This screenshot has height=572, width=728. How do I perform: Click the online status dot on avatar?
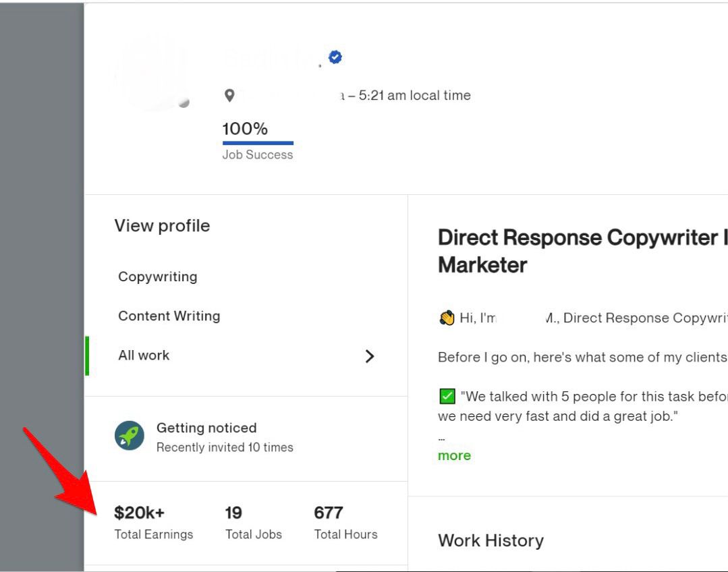click(x=184, y=103)
